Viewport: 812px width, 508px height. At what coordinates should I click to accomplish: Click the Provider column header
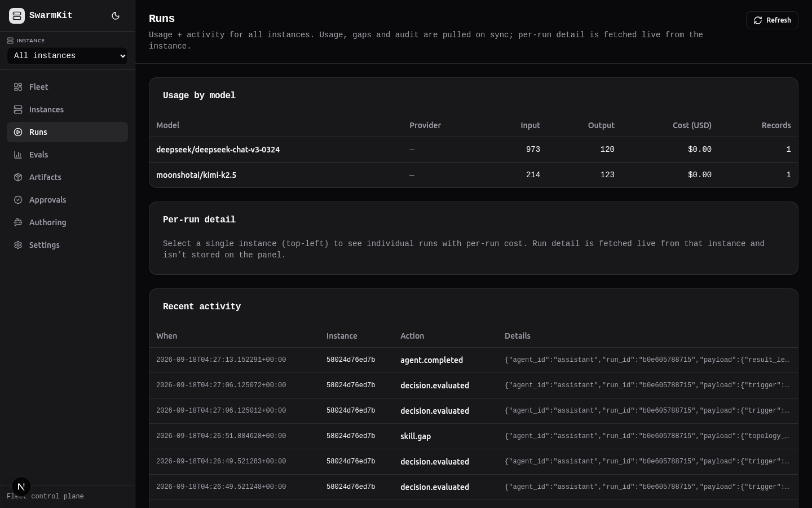425,125
